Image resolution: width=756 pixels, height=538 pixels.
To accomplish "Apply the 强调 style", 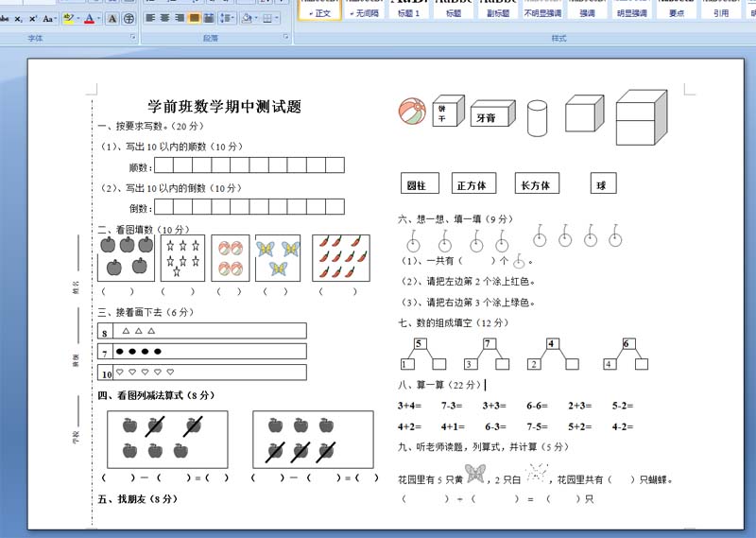I will (587, 10).
